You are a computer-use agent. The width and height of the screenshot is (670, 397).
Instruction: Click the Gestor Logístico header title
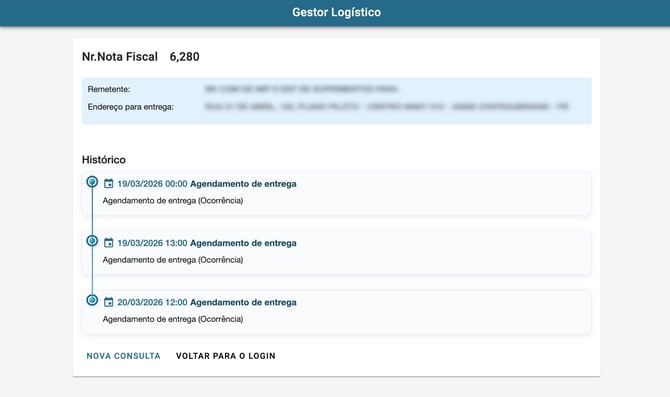(x=337, y=12)
